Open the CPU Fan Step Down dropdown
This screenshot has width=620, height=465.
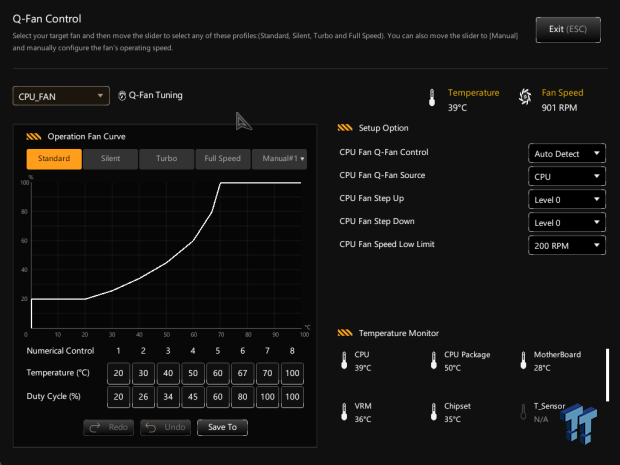pyautogui.click(x=567, y=222)
